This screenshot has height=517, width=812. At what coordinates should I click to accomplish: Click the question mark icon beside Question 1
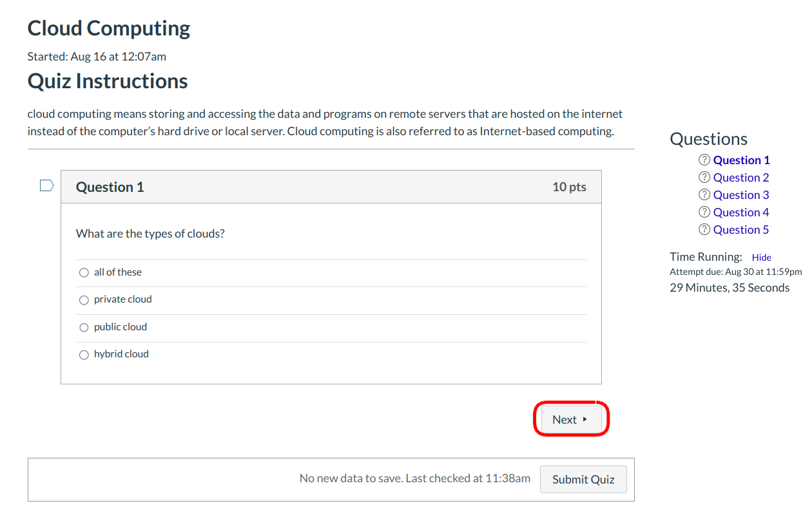(704, 160)
